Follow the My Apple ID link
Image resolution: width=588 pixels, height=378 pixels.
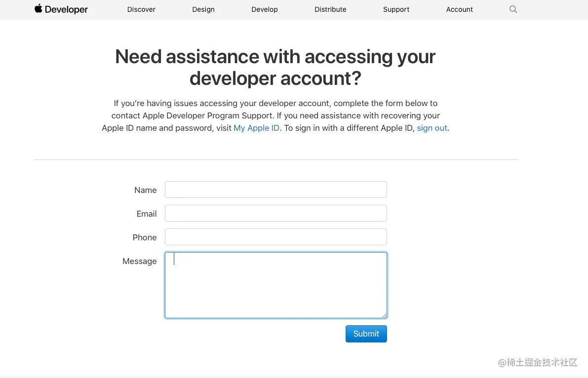257,128
